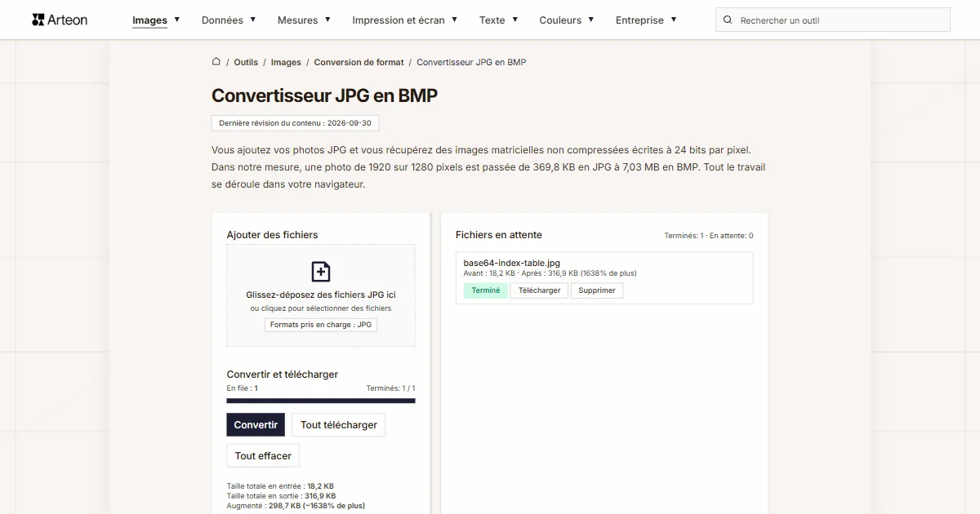Remove the file with Supprimer

(x=597, y=290)
